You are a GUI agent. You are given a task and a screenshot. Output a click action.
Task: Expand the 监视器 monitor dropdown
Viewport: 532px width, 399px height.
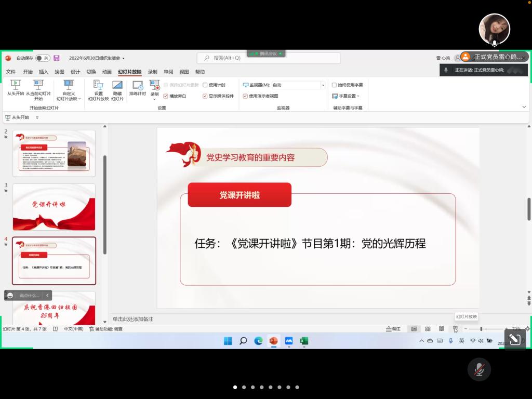[323, 85]
